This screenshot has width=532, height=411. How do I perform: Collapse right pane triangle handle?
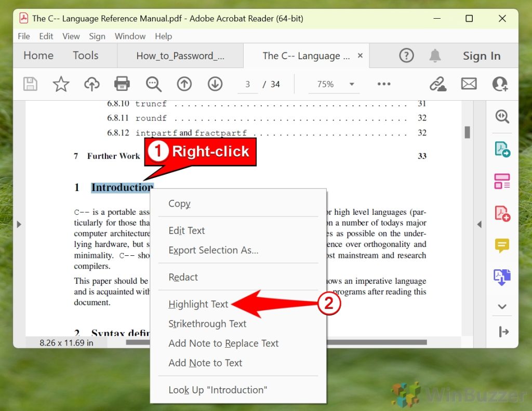pyautogui.click(x=479, y=224)
